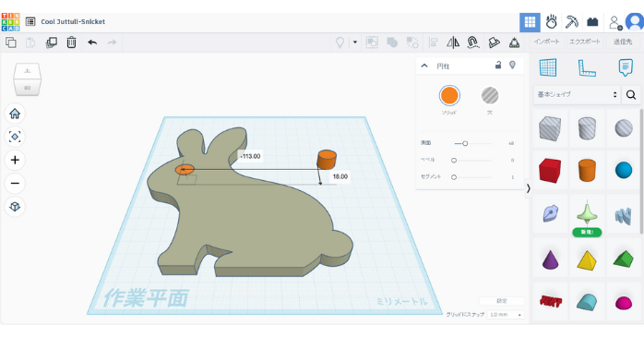This screenshot has width=644, height=337.
Task: Open the Tinkercad logo home
Action: (10, 22)
